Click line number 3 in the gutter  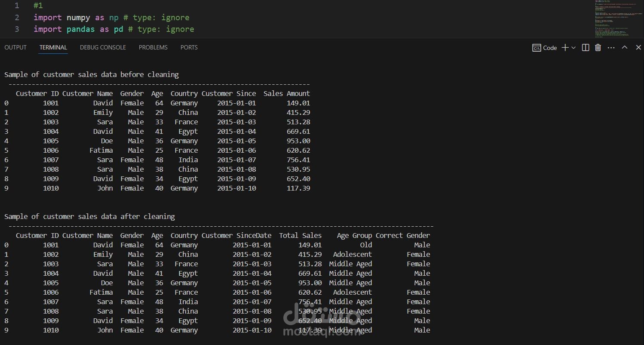(17, 29)
